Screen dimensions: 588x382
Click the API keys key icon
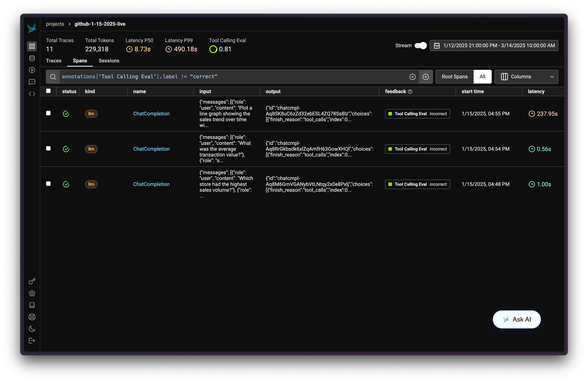pos(32,281)
